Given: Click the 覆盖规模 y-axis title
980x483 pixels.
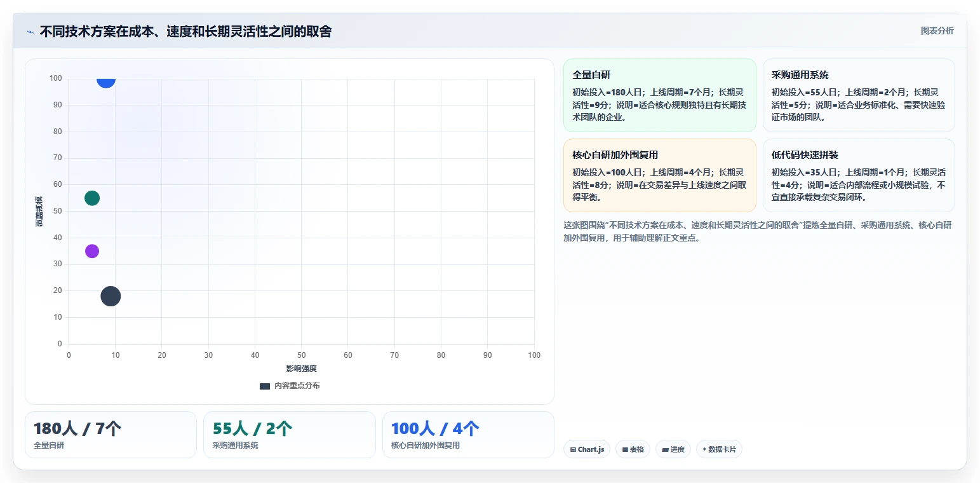Looking at the screenshot, I should [x=39, y=211].
